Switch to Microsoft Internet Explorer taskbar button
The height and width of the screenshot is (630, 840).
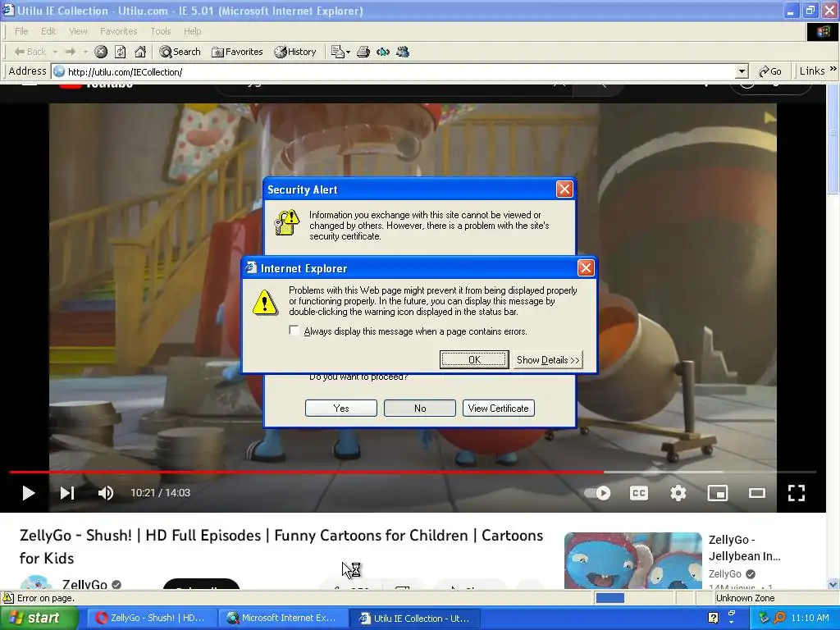click(x=283, y=618)
